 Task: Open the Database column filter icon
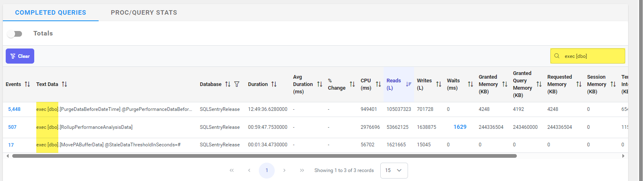[237, 84]
